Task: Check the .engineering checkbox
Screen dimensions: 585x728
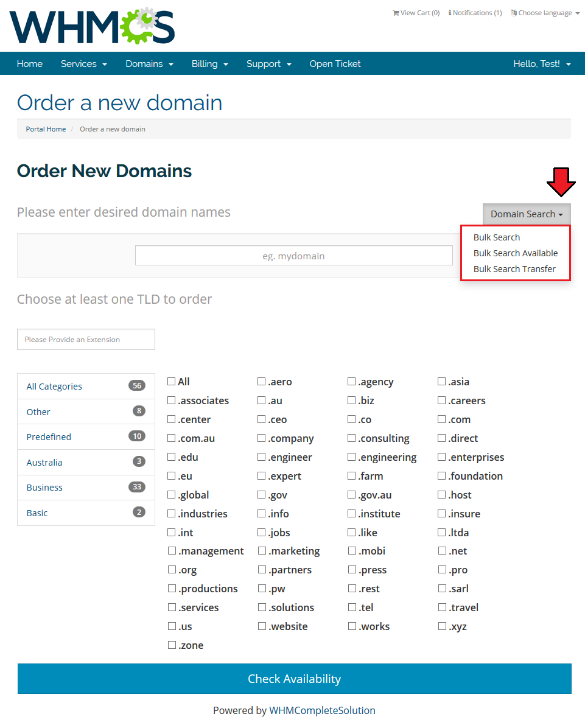Action: tap(351, 457)
